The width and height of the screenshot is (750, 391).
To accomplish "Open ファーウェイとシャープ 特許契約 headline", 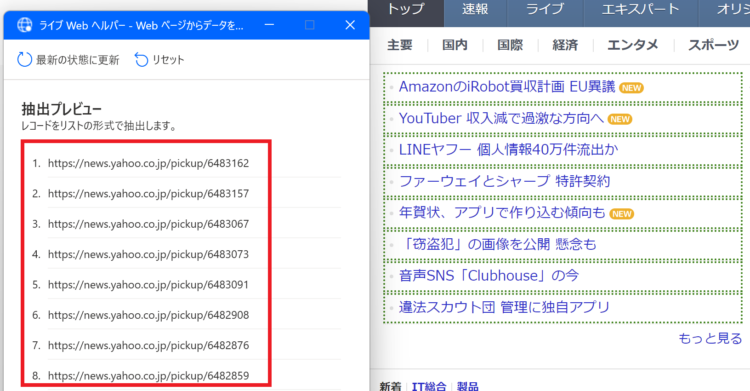I will coord(505,181).
